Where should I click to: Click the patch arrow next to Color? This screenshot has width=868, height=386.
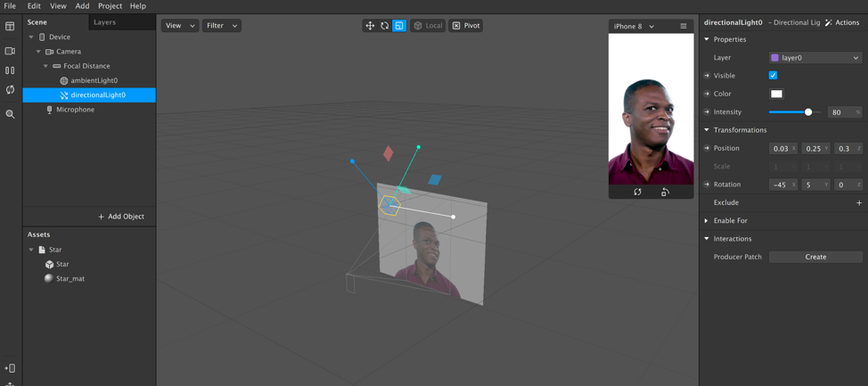coord(707,94)
